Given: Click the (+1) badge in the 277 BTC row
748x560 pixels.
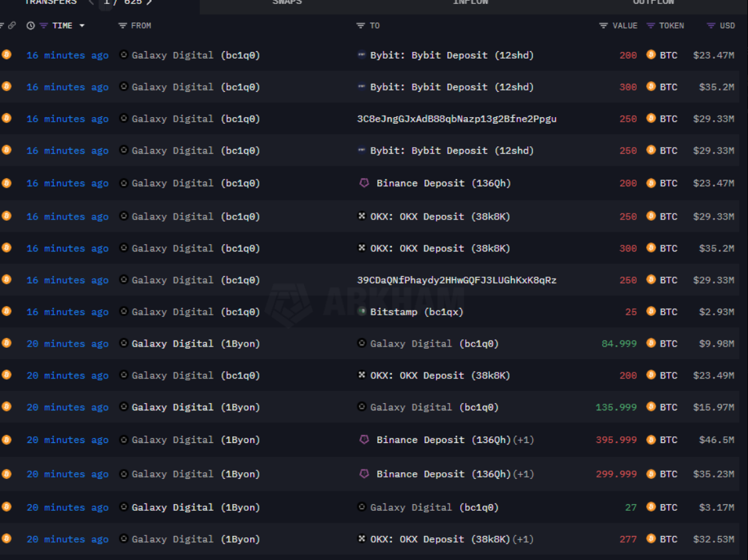Looking at the screenshot, I should (523, 539).
